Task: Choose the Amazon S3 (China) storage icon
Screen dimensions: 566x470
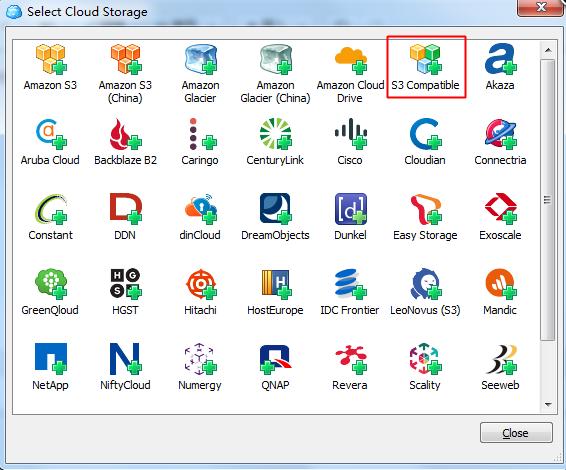Action: 126,59
